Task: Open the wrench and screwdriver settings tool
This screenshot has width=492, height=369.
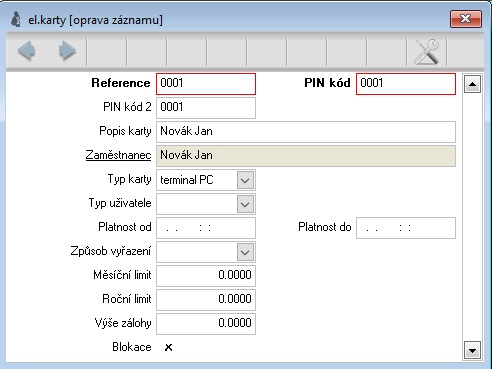Action: [426, 52]
